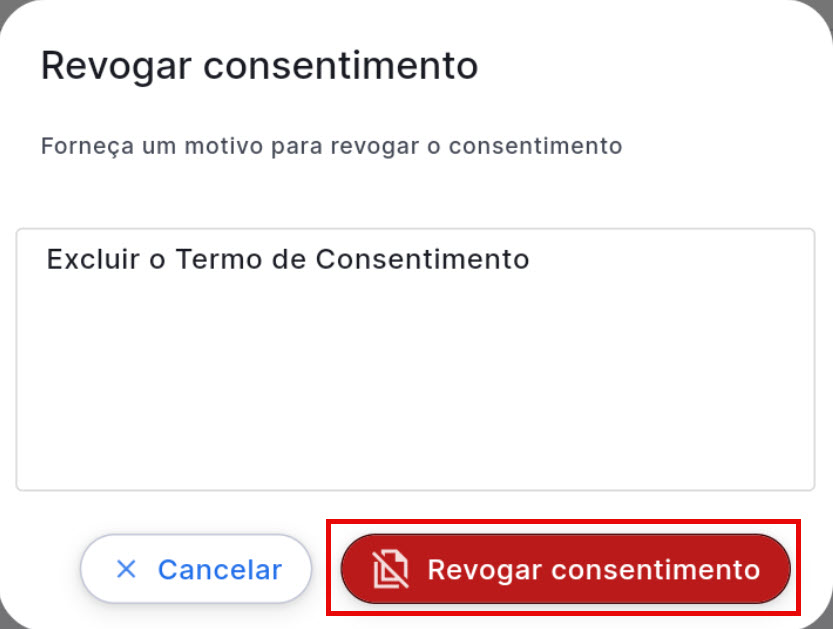
Task: Click the "Cancelar" text label
Action: click(x=220, y=569)
